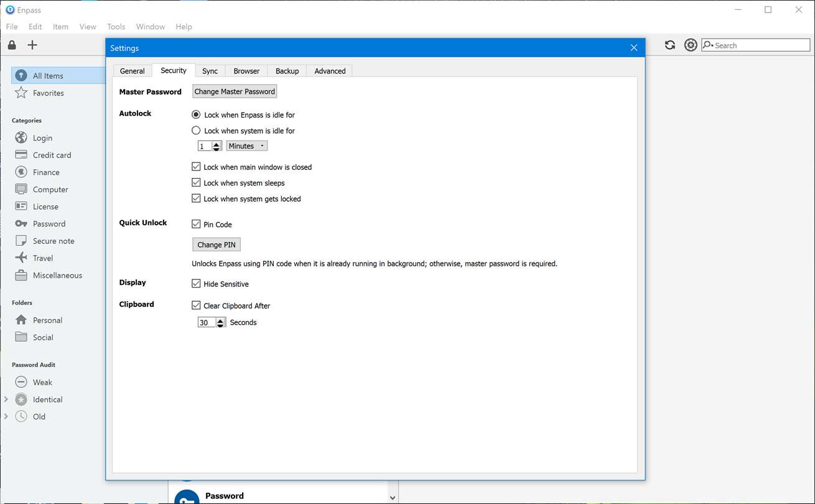Click scroll down arrow below Settings dialog
This screenshot has height=504, width=815.
pyautogui.click(x=393, y=497)
